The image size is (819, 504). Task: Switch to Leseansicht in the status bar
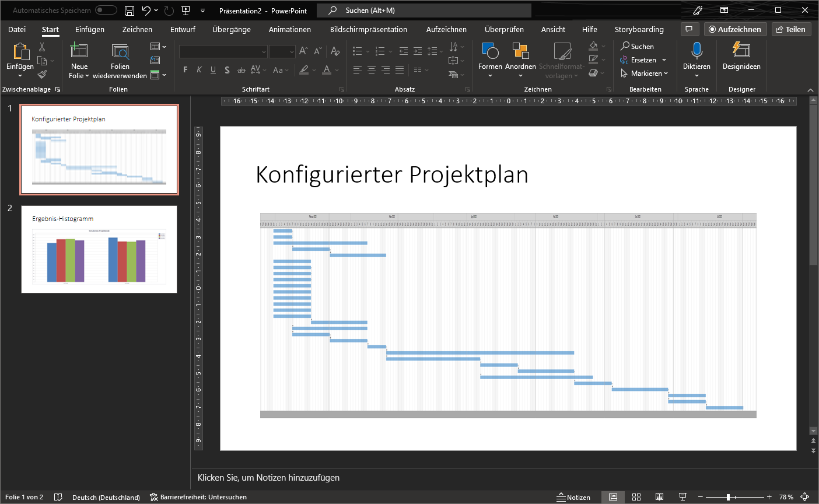click(660, 497)
